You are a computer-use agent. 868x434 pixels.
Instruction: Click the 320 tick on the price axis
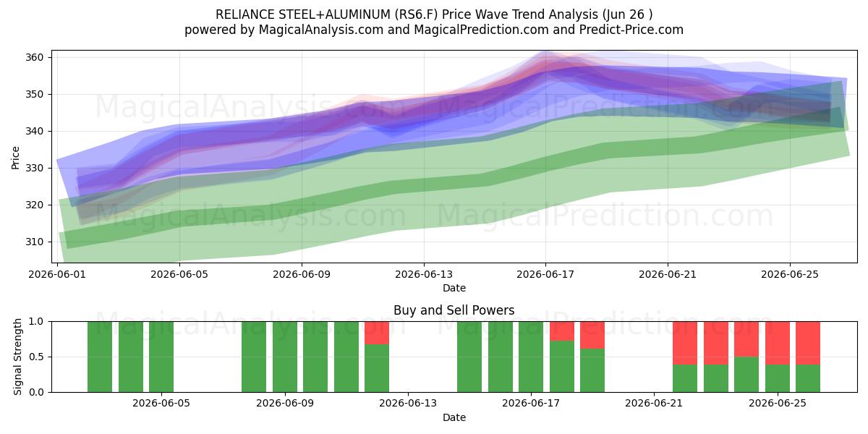coord(34,205)
